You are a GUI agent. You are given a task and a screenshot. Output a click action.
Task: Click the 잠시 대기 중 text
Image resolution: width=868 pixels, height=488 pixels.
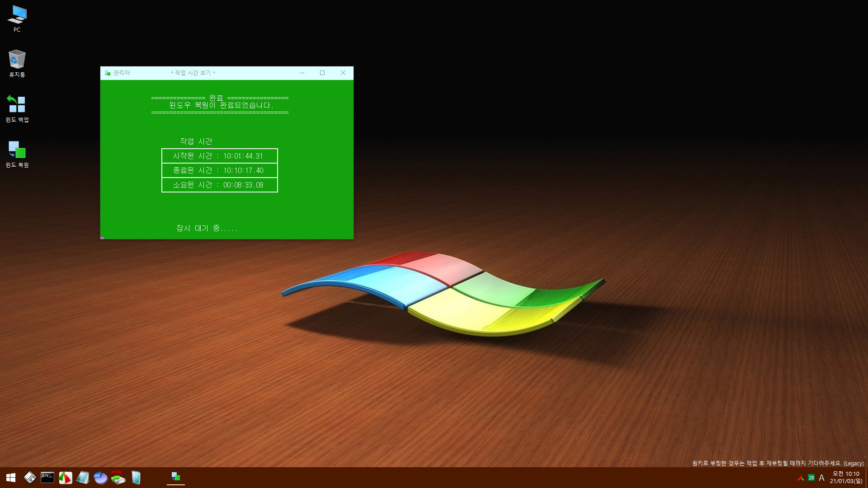(x=207, y=228)
